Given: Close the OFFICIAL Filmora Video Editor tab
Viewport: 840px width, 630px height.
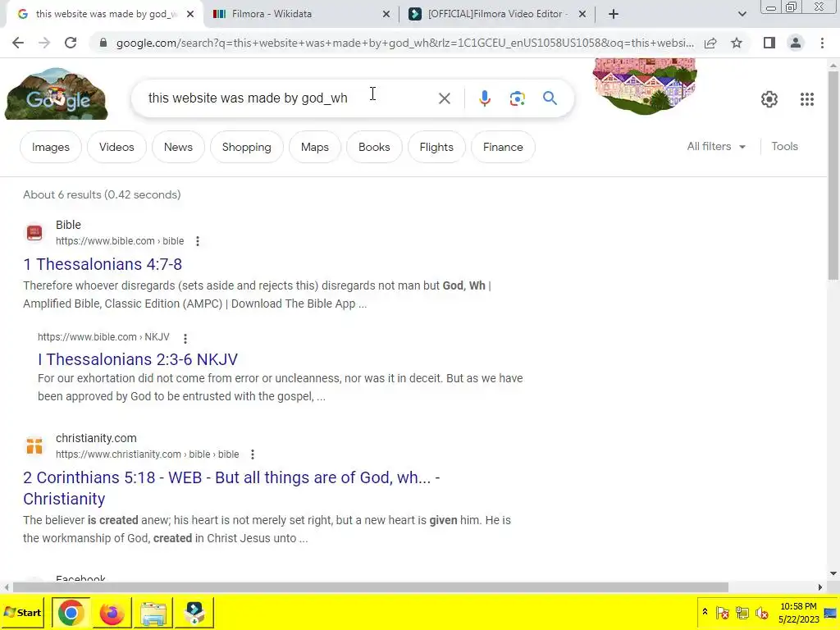Looking at the screenshot, I should coord(582,14).
